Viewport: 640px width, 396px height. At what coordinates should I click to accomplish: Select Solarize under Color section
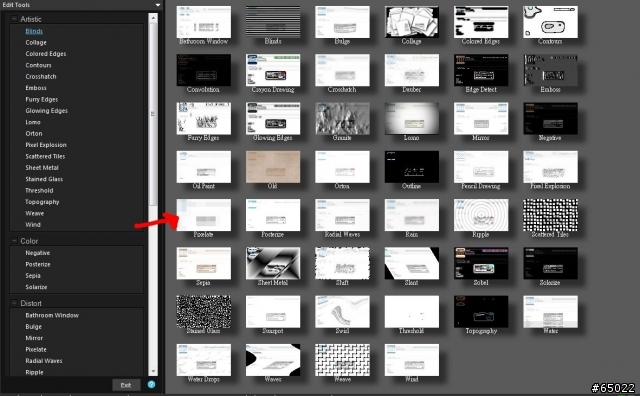click(36, 287)
